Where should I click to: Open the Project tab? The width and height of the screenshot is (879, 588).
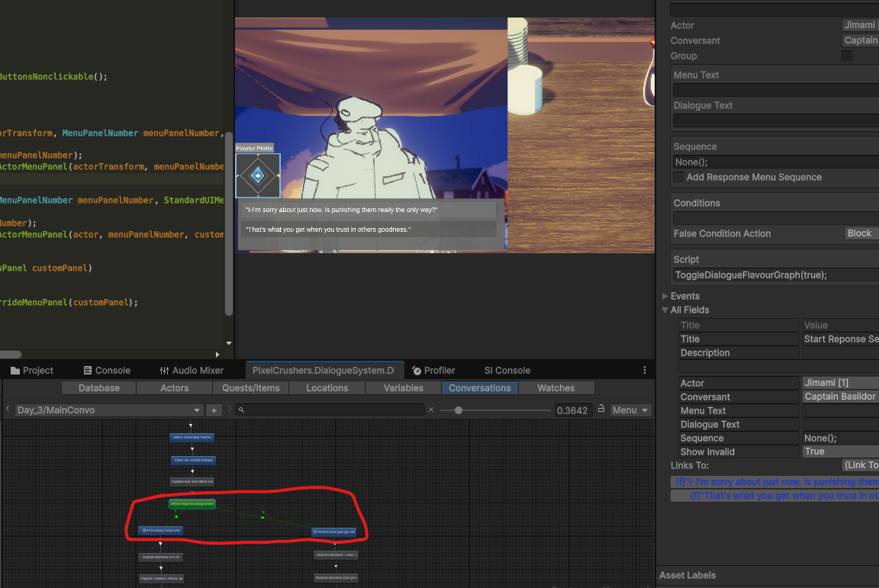click(x=32, y=371)
